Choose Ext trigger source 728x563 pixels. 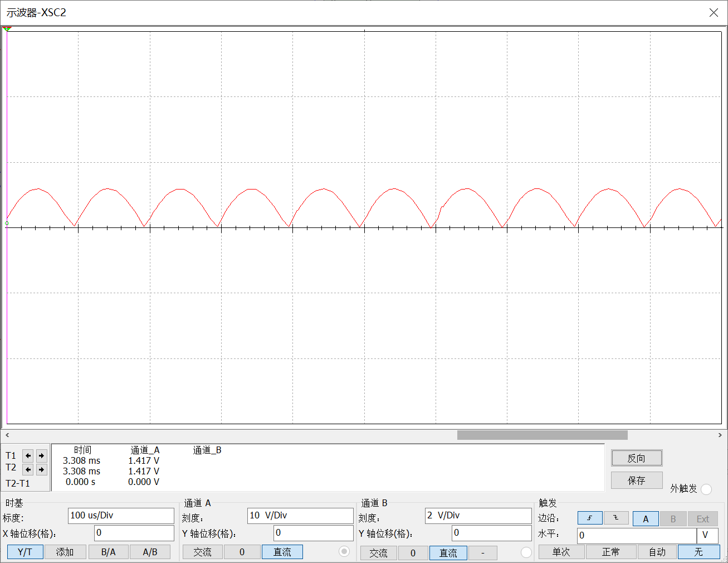click(x=703, y=519)
